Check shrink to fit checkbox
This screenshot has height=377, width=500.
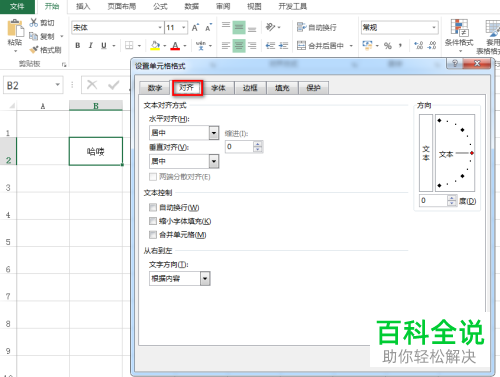click(x=153, y=221)
